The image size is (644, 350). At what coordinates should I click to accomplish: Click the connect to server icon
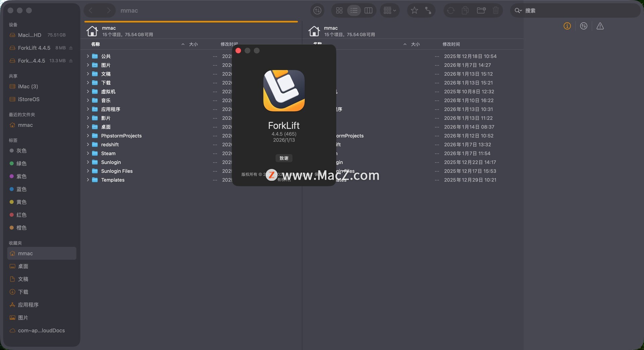tap(428, 11)
